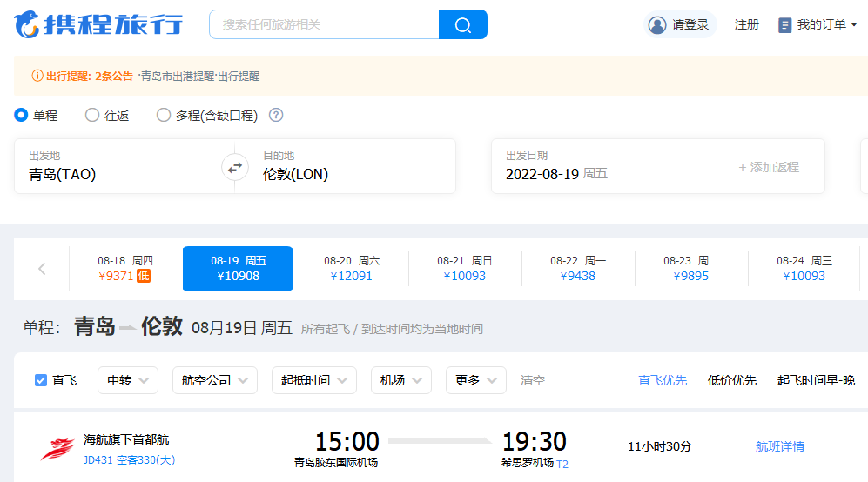
Task: Click the 青岛市出港提醒 notice text
Action: point(178,77)
